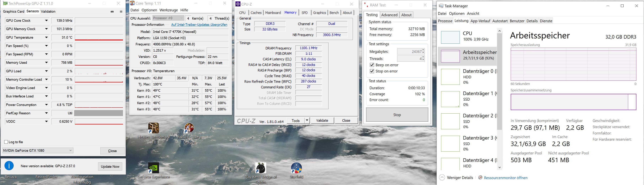Click Validate button in CPU-Z

(322, 120)
